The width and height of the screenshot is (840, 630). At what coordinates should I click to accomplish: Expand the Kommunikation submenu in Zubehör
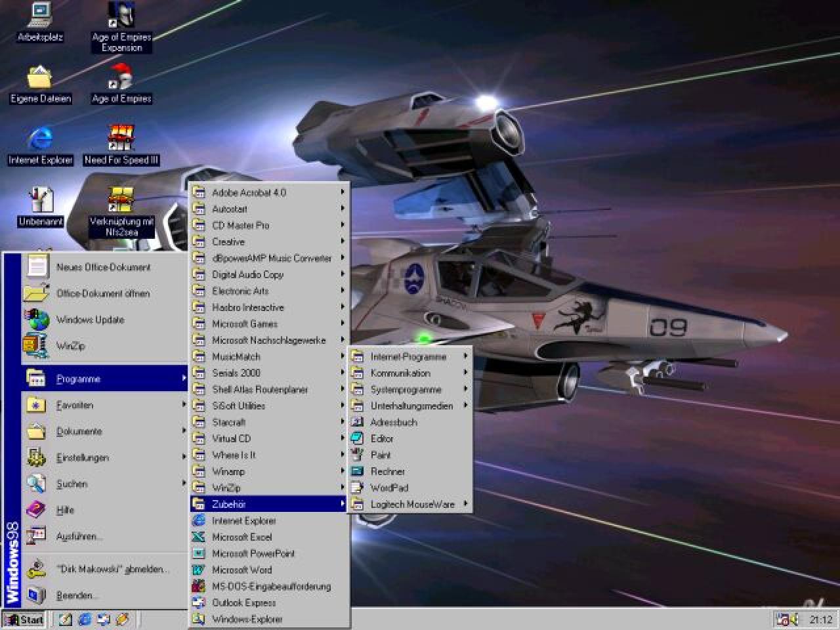(410, 373)
